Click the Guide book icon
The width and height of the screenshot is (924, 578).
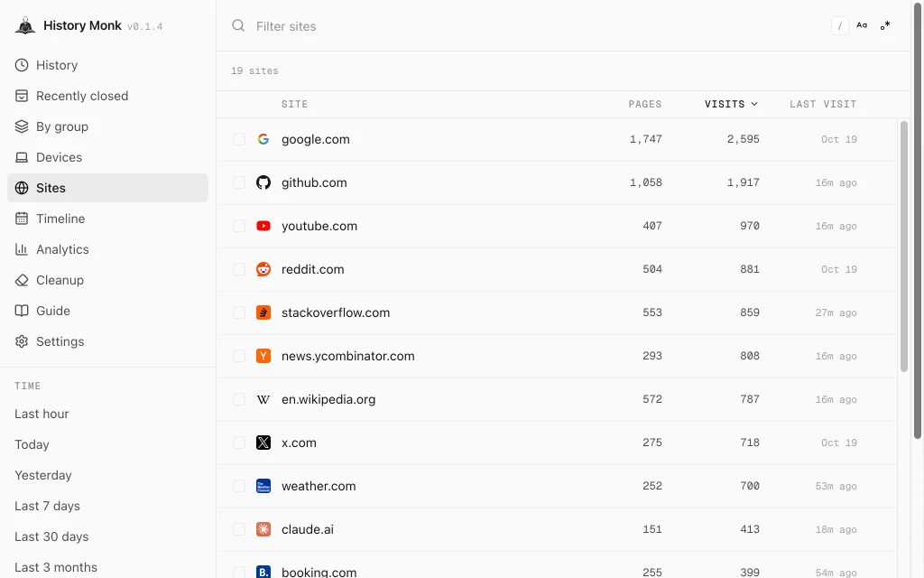22,311
